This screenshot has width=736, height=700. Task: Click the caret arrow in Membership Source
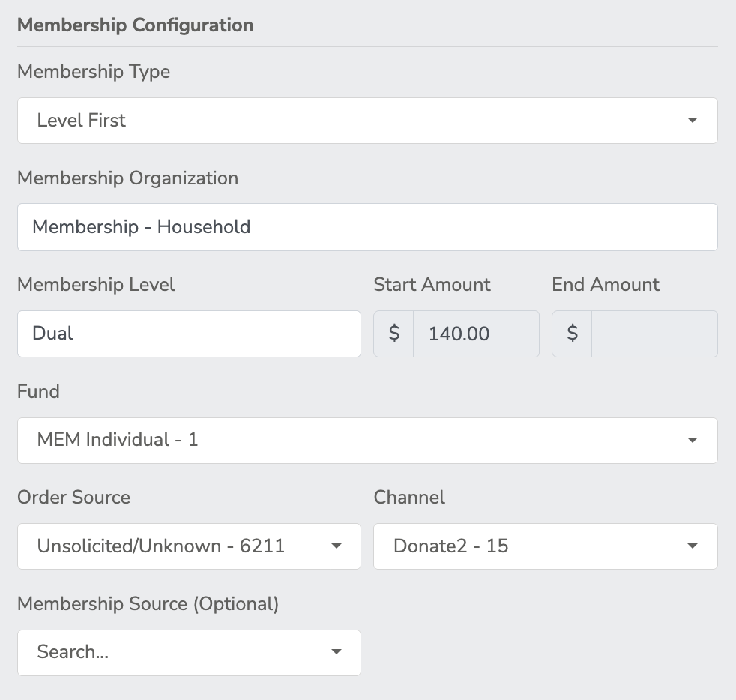click(x=336, y=652)
